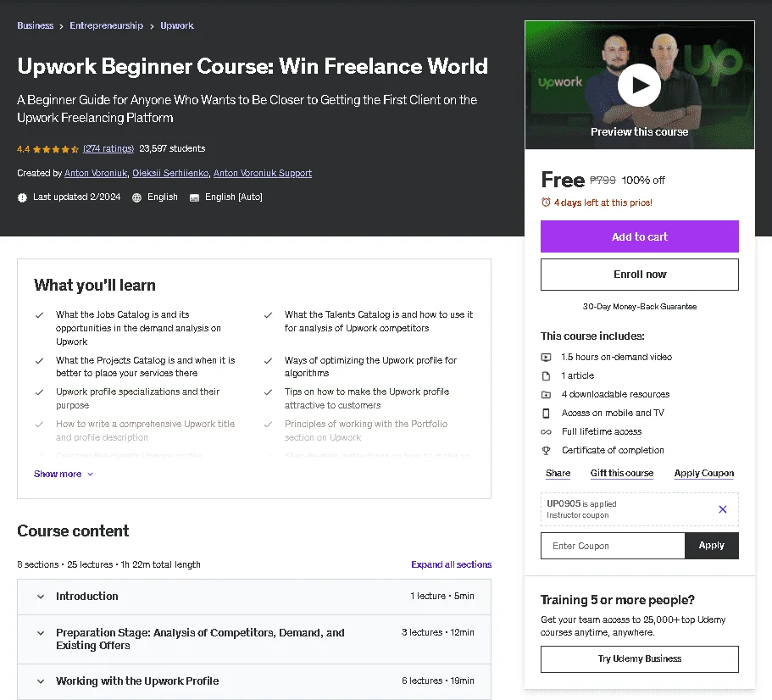Open the Business breadcrumb
772x700 pixels.
35,25
